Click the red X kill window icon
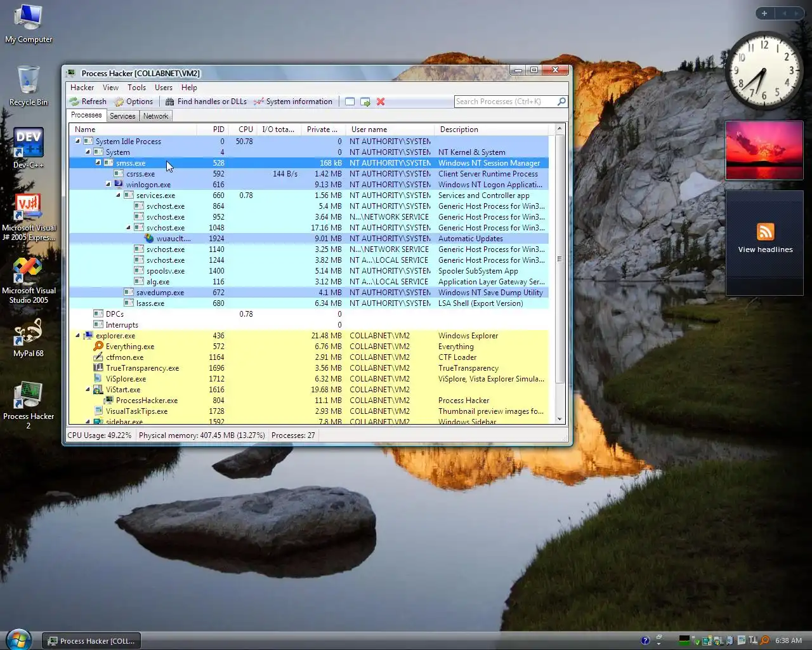Image resolution: width=812 pixels, height=650 pixels. point(381,102)
